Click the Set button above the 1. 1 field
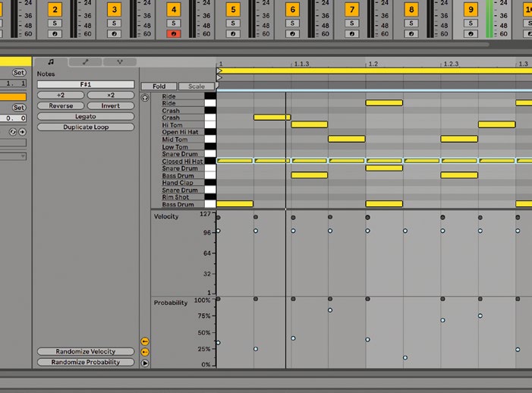 19,73
